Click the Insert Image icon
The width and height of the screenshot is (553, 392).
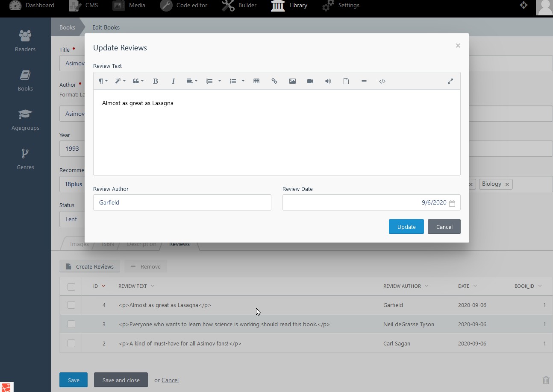[x=292, y=81]
